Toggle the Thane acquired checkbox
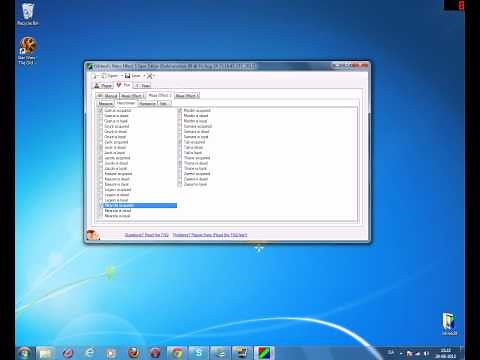 point(180,158)
